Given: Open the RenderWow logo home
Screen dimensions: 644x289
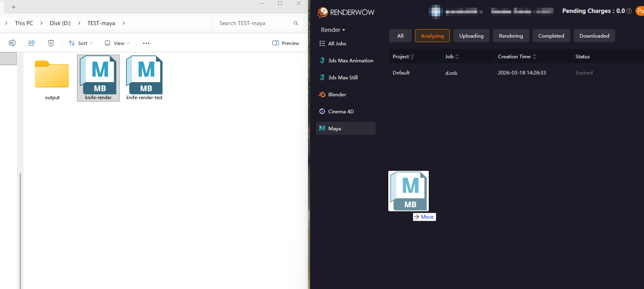Looking at the screenshot, I should [346, 12].
